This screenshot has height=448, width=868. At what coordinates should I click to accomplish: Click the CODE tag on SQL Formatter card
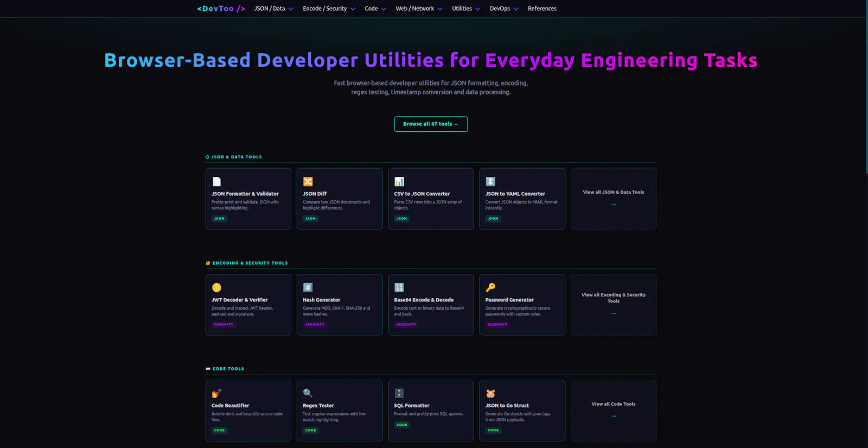click(x=402, y=425)
